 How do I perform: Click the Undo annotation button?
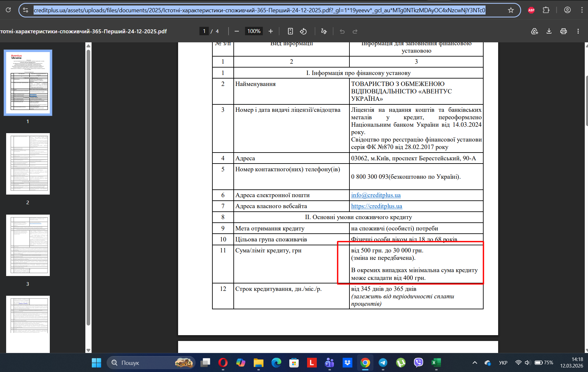[x=342, y=31]
